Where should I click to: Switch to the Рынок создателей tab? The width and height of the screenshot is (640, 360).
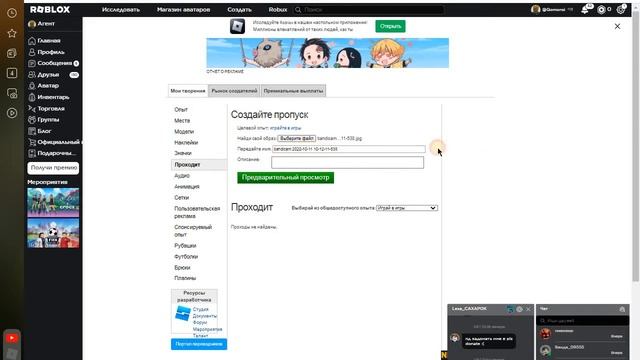click(x=234, y=91)
